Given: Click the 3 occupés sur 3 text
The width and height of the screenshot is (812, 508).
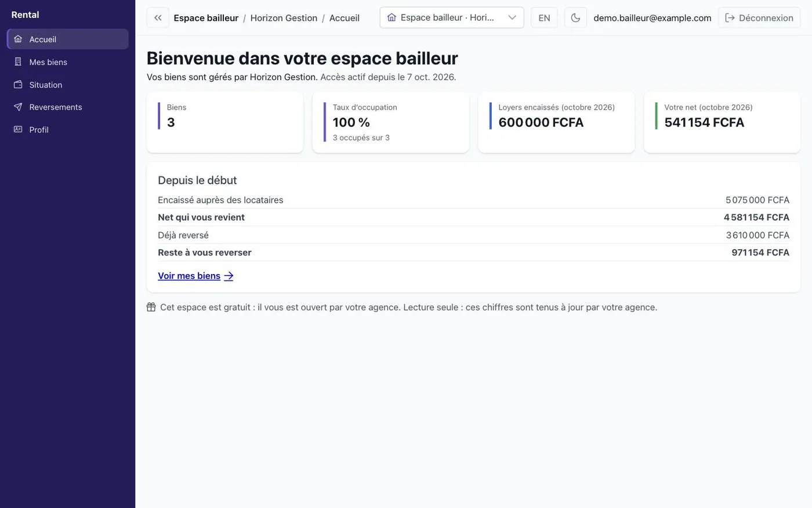Looking at the screenshot, I should (x=361, y=138).
